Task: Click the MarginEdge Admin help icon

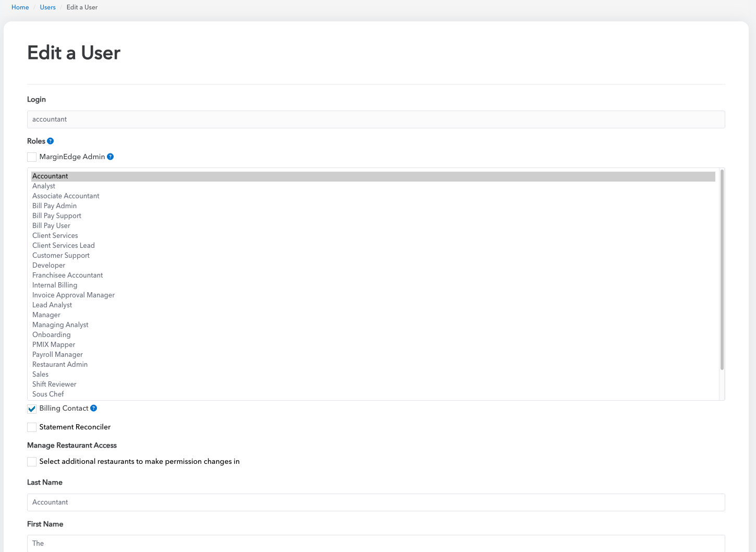Action: pos(111,157)
